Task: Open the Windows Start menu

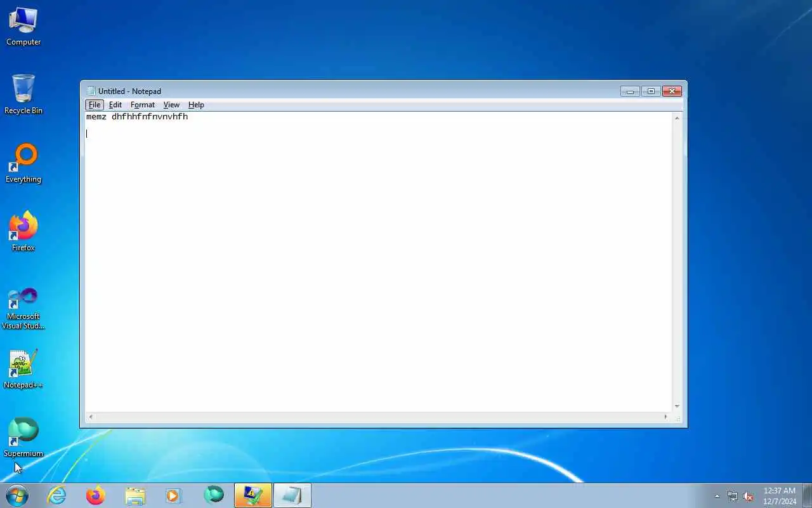Action: tap(16, 495)
